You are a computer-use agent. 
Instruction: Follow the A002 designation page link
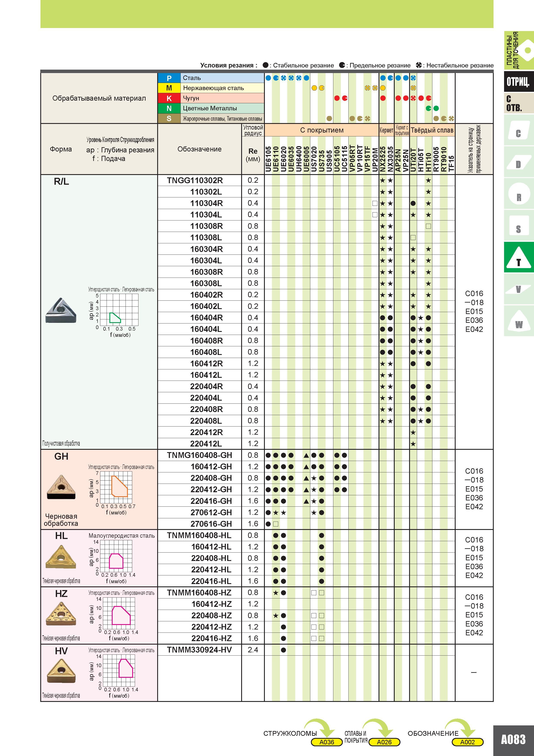click(x=467, y=742)
